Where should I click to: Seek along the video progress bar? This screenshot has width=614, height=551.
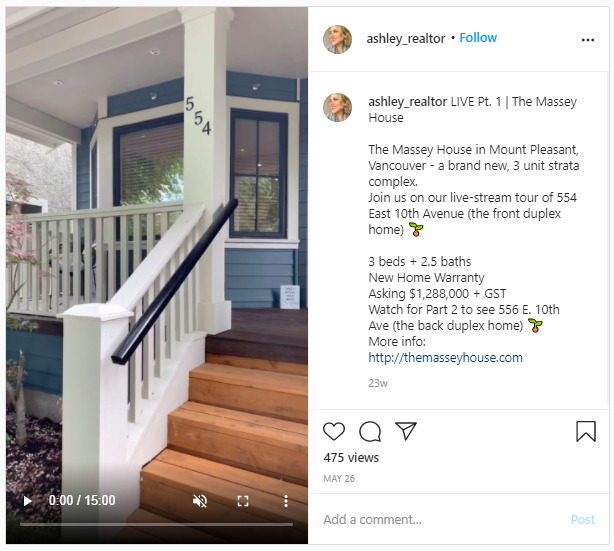pos(156,524)
